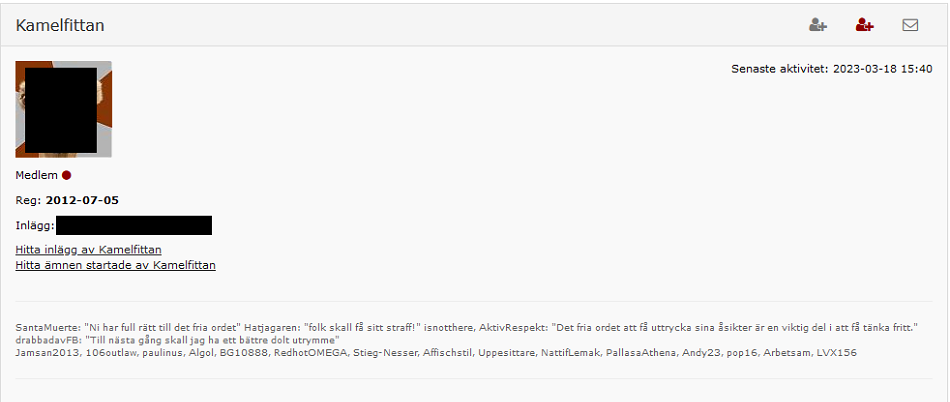Select the Kamelfittan profile heading
This screenshot has width=950, height=402.
point(60,25)
